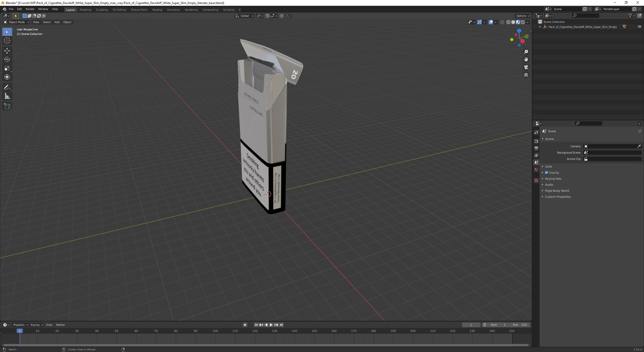This screenshot has width=644, height=352.
Task: Open the Render properties tab
Action: click(x=536, y=141)
